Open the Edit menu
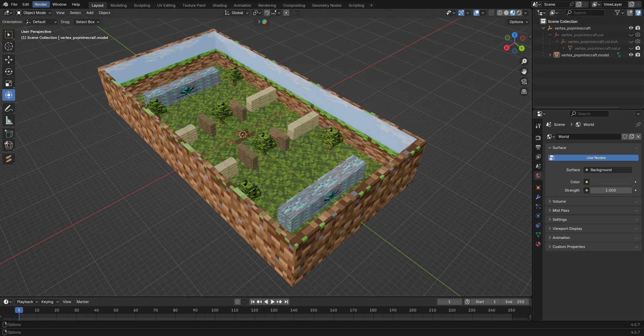Screen dimensions: 644x336 click(x=26, y=4)
